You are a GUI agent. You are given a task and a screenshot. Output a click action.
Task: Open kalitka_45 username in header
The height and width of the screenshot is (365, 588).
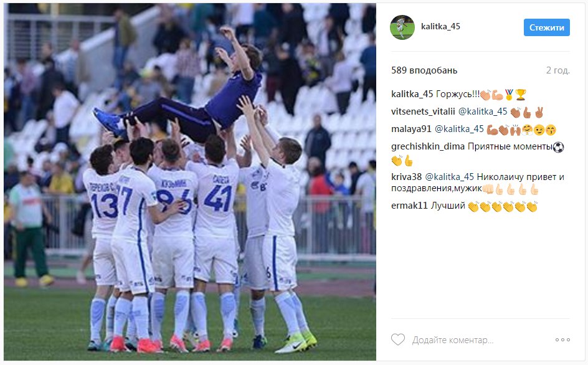[440, 26]
